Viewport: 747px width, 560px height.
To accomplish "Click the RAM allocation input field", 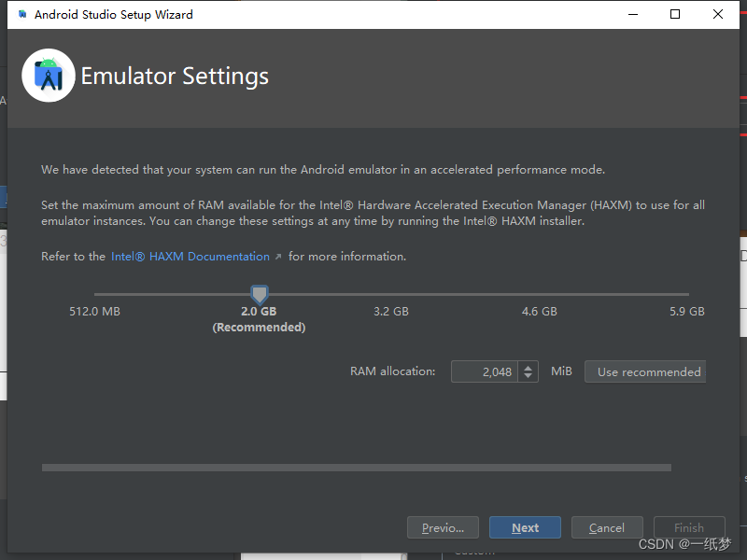I will [484, 371].
